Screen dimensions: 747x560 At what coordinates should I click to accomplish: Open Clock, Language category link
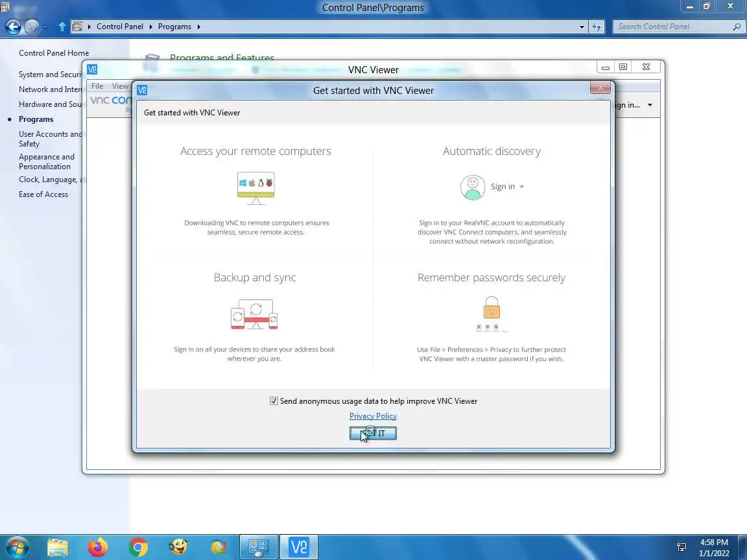tap(51, 180)
